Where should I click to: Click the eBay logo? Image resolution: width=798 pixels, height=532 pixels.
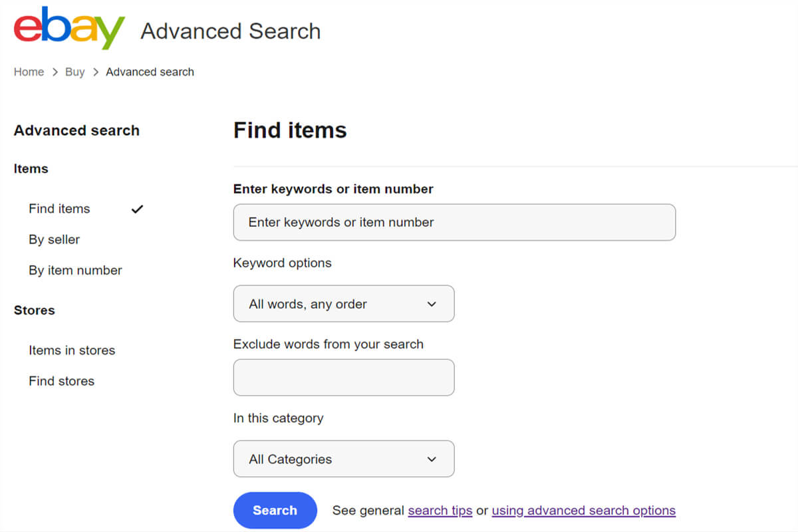tap(69, 29)
